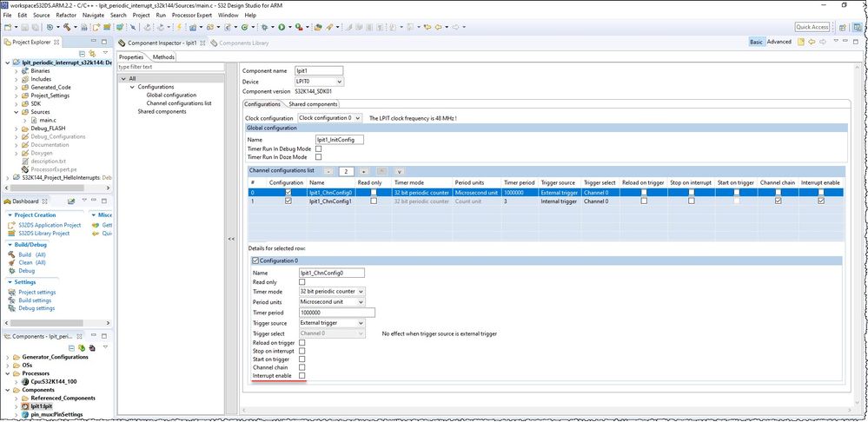Switch to the Advanced view mode
The image size is (868, 422).
(x=779, y=42)
